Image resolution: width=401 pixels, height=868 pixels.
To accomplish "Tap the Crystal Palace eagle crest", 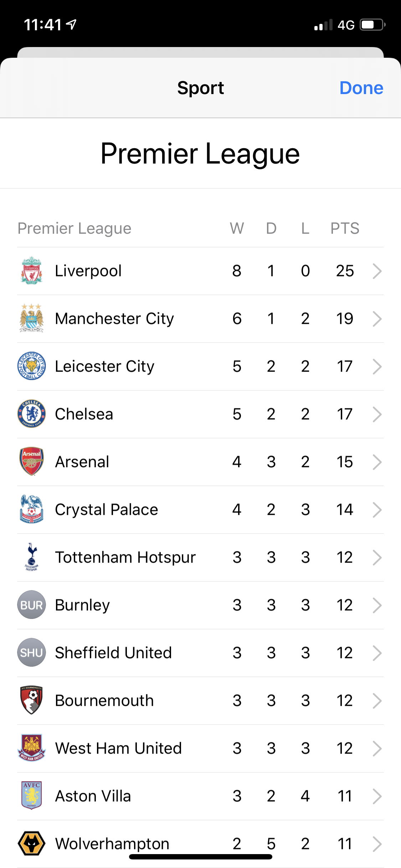I will point(32,509).
